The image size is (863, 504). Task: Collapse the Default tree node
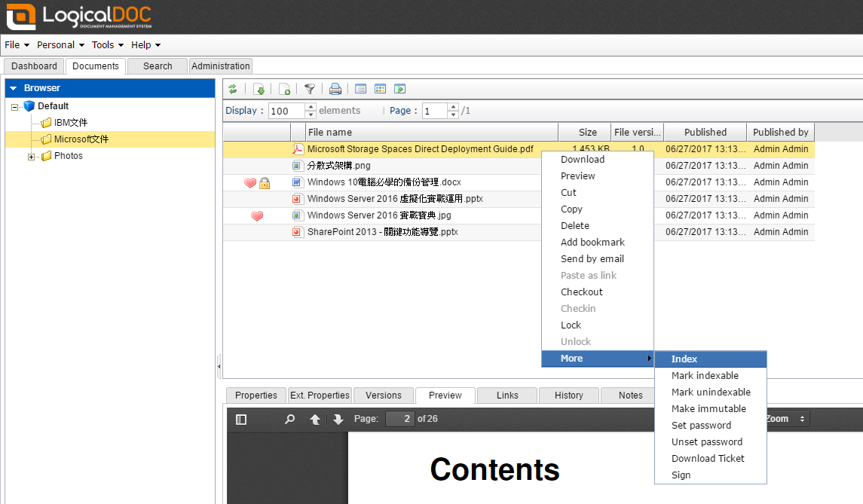point(15,107)
